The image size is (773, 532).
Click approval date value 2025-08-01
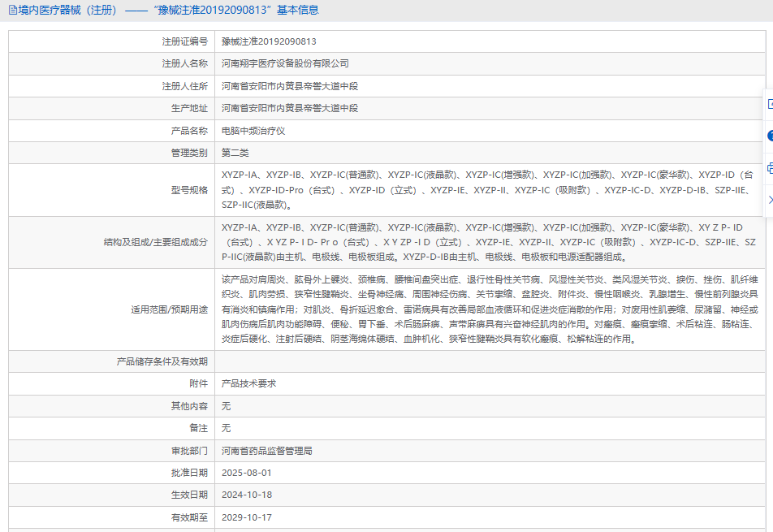(246, 473)
